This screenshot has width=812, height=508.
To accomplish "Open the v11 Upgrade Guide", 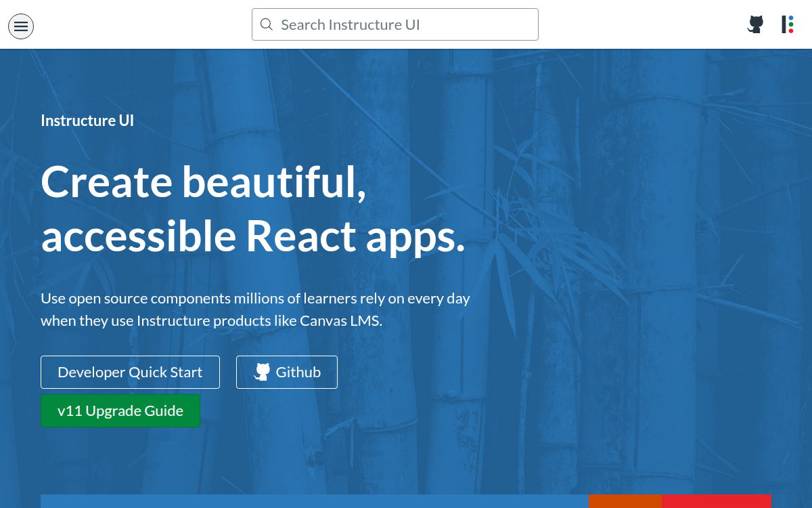I will tap(120, 410).
